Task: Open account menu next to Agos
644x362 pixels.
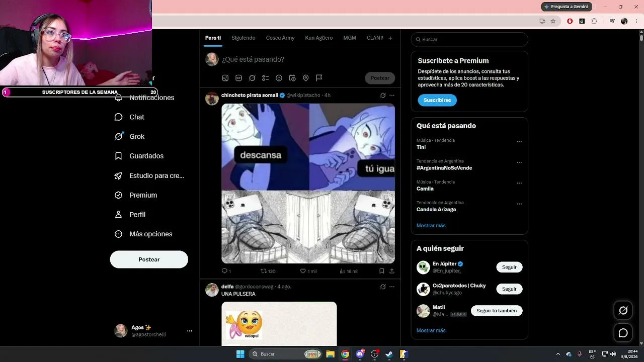Action: [190, 331]
